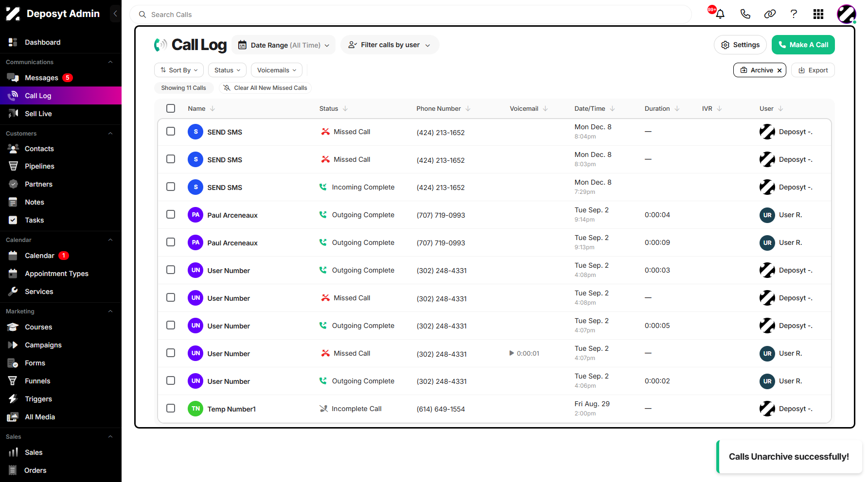Open the Date Range dropdown

283,45
